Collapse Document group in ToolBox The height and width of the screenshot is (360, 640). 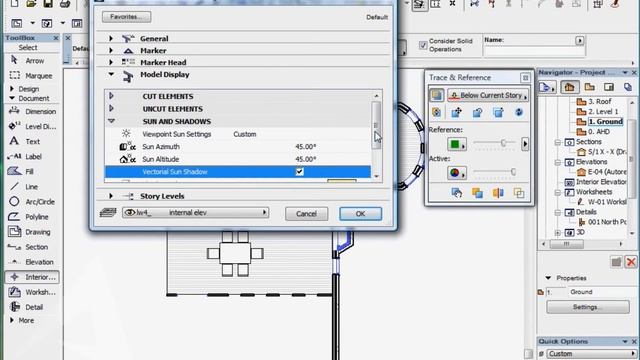12,98
